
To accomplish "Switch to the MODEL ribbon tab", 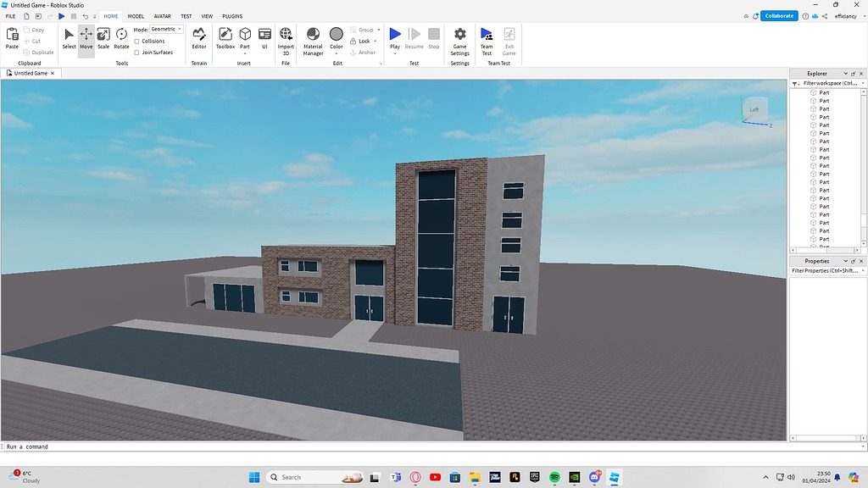I will pyautogui.click(x=136, y=16).
